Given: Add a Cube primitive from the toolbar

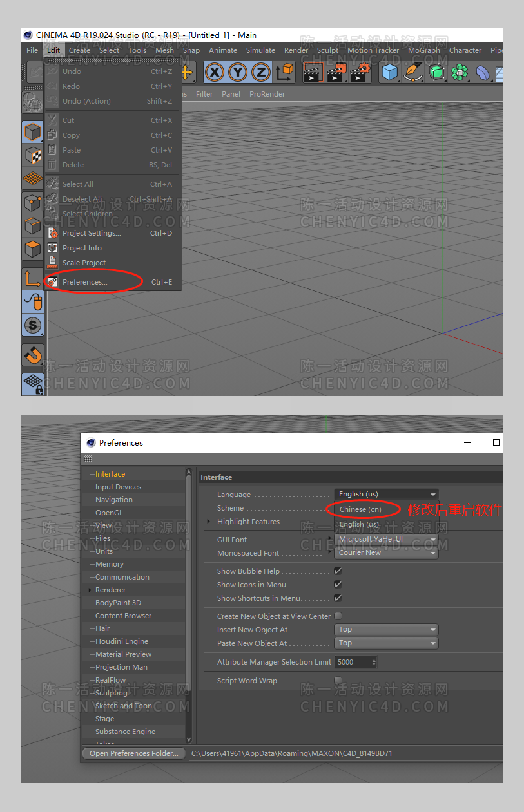Looking at the screenshot, I should 390,72.
